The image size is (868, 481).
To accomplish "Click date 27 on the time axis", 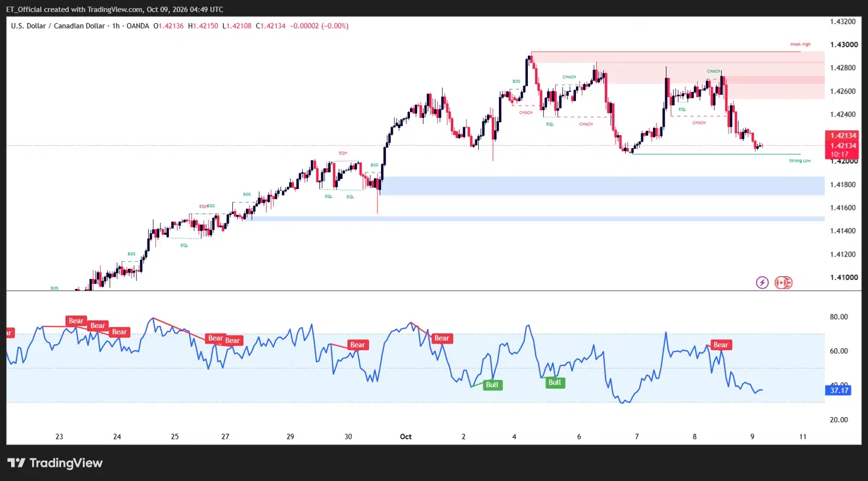I will pos(225,437).
